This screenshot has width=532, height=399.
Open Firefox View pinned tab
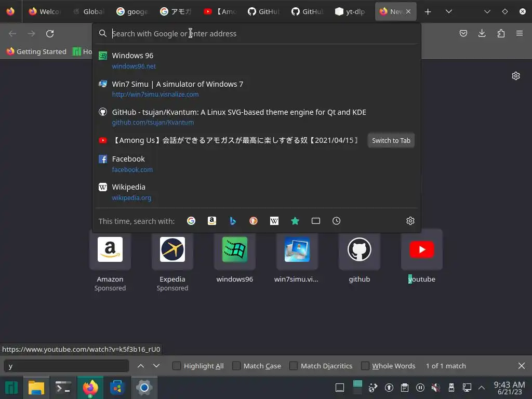tap(10, 11)
